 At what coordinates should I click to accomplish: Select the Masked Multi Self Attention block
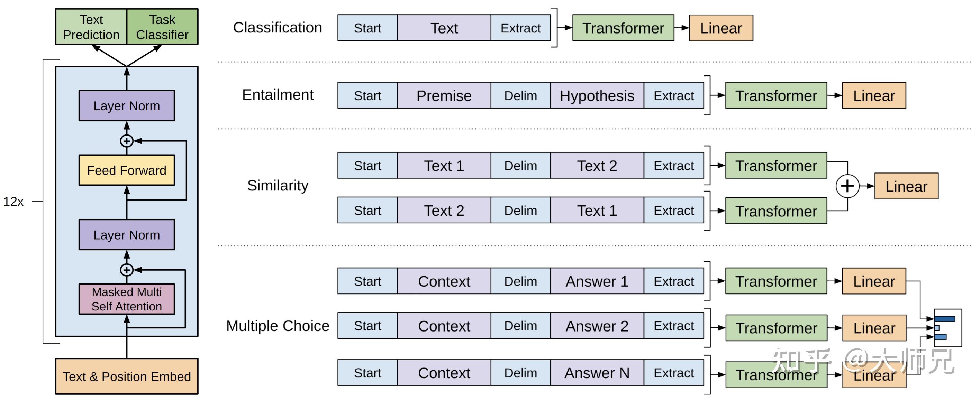click(x=127, y=299)
